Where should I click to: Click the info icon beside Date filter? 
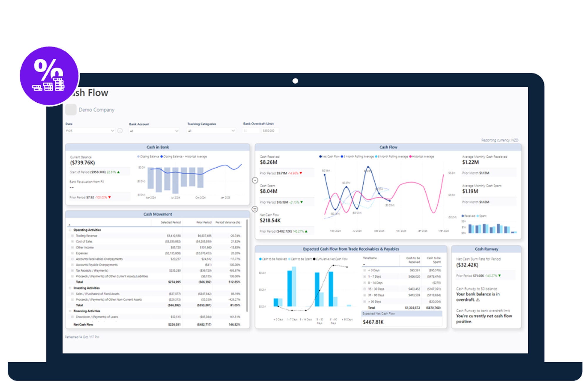pos(120,131)
